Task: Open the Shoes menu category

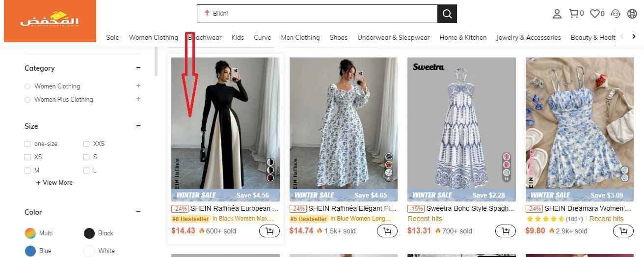Action: pyautogui.click(x=338, y=37)
